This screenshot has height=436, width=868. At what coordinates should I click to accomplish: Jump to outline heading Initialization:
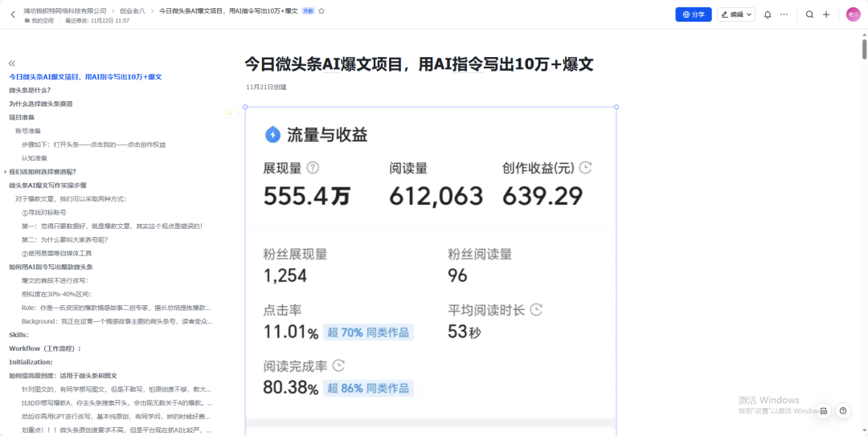[x=31, y=362]
